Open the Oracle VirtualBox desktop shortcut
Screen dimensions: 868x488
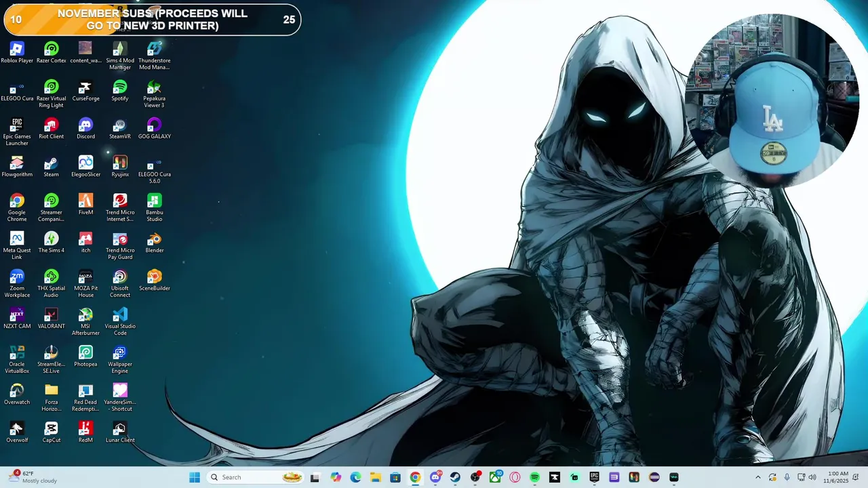point(17,359)
